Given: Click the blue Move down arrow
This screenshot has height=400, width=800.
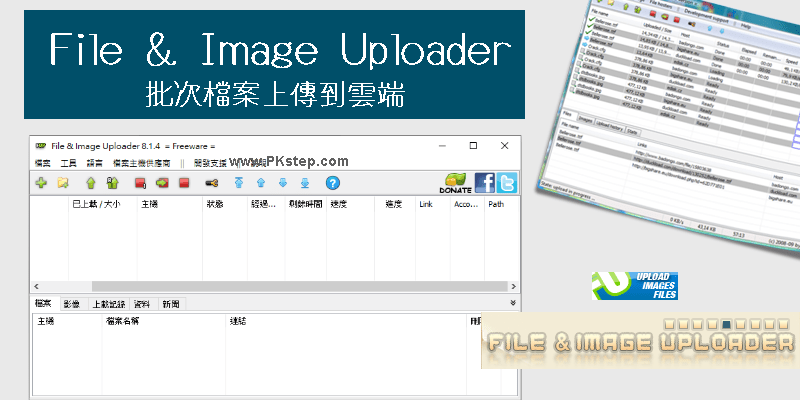Looking at the screenshot, I should pyautogui.click(x=283, y=183).
